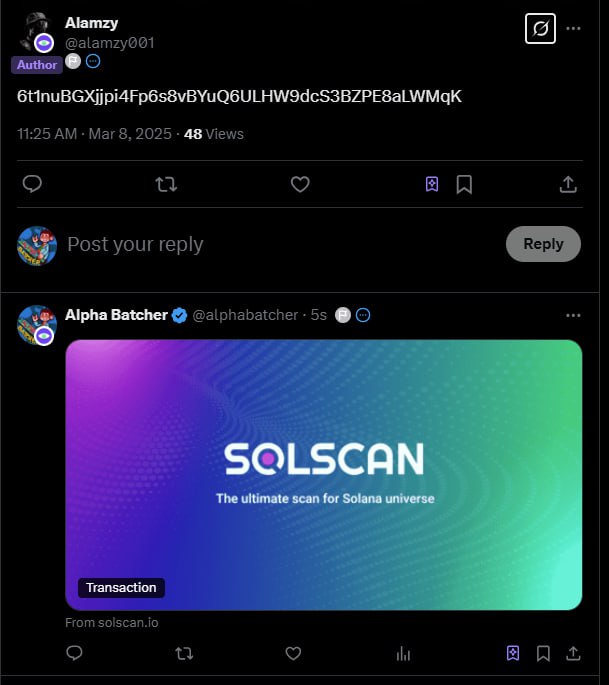Image resolution: width=609 pixels, height=685 pixels.
Task: Repost Alpha Batcher's reply
Action: (184, 654)
